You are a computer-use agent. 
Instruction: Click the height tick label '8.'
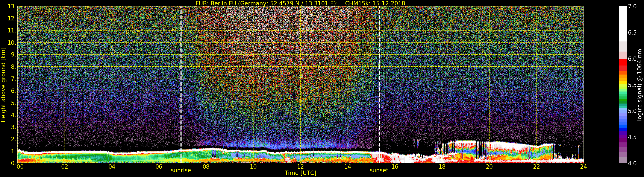click(13, 67)
